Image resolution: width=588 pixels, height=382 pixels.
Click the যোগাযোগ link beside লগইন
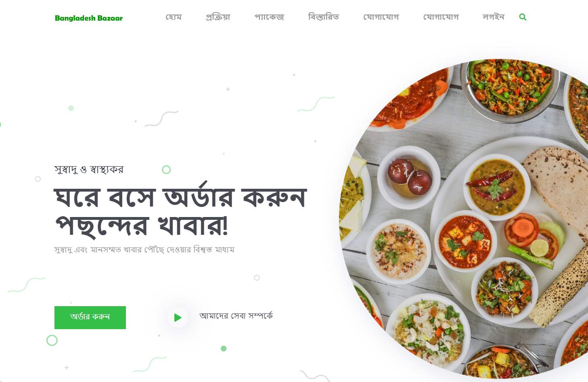click(x=441, y=17)
